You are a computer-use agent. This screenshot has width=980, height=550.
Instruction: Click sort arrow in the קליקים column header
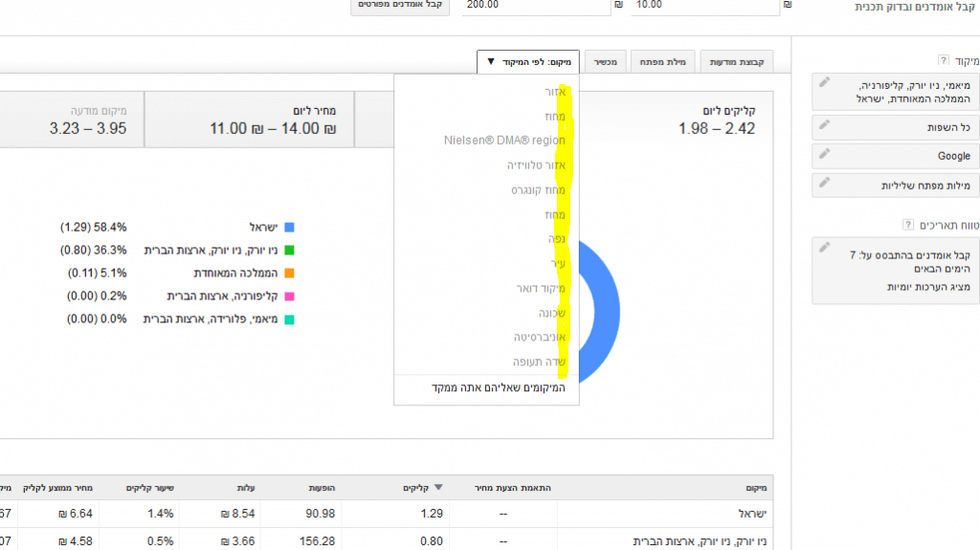(439, 488)
